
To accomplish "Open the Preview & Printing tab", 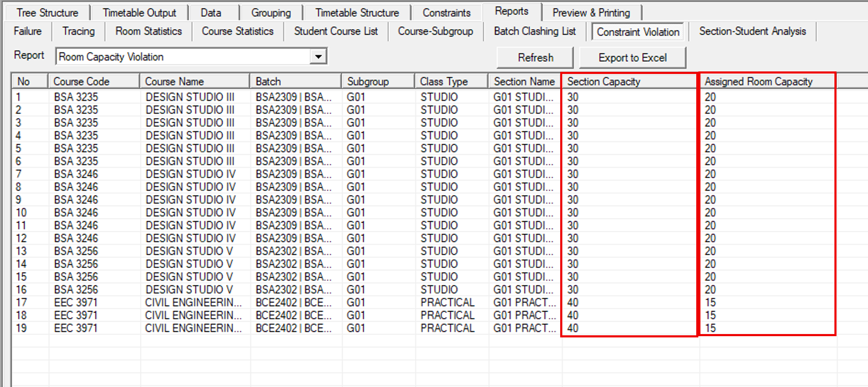I will pyautogui.click(x=591, y=13).
